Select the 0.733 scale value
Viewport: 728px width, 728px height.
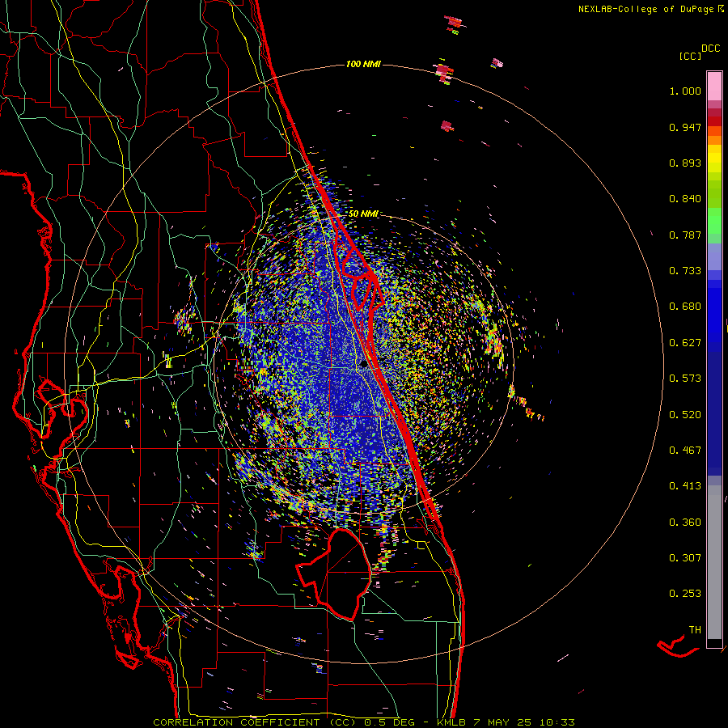click(685, 271)
